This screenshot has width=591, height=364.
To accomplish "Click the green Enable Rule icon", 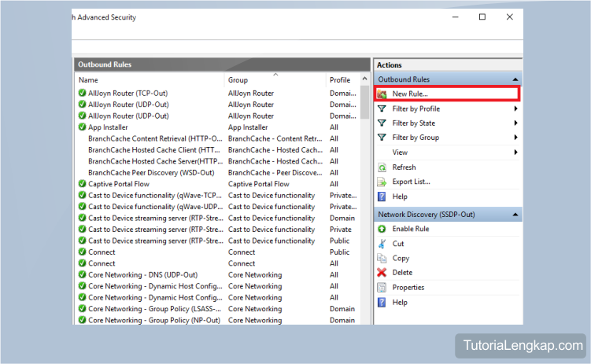I will (x=382, y=229).
